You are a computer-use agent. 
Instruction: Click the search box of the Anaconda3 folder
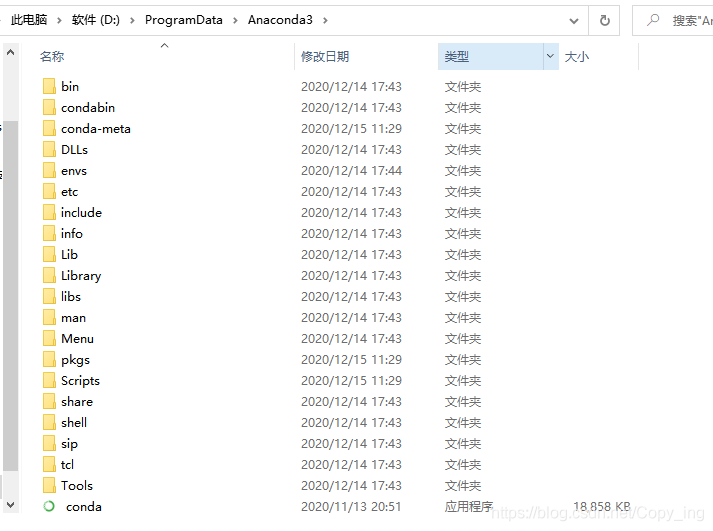point(673,20)
